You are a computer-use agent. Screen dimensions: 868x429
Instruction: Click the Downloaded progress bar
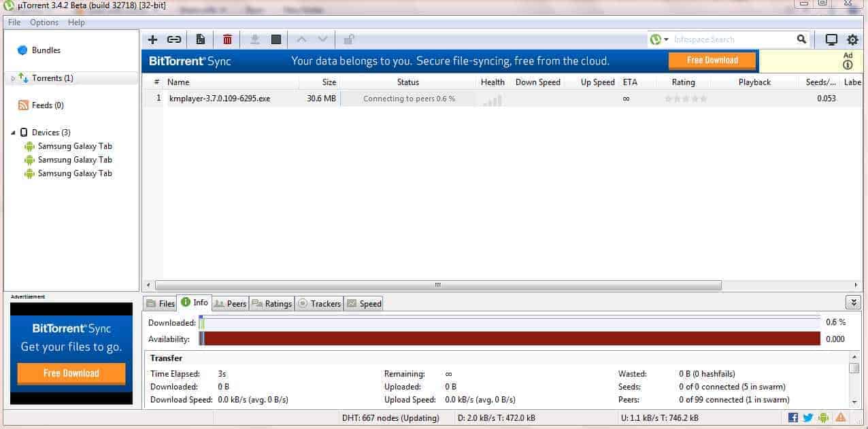[510, 322]
